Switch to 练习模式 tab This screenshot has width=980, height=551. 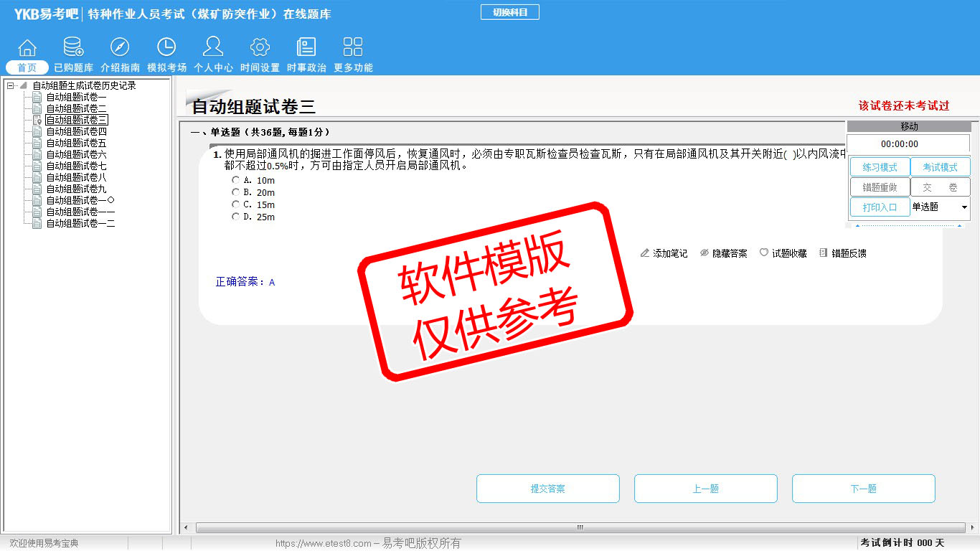tap(880, 167)
